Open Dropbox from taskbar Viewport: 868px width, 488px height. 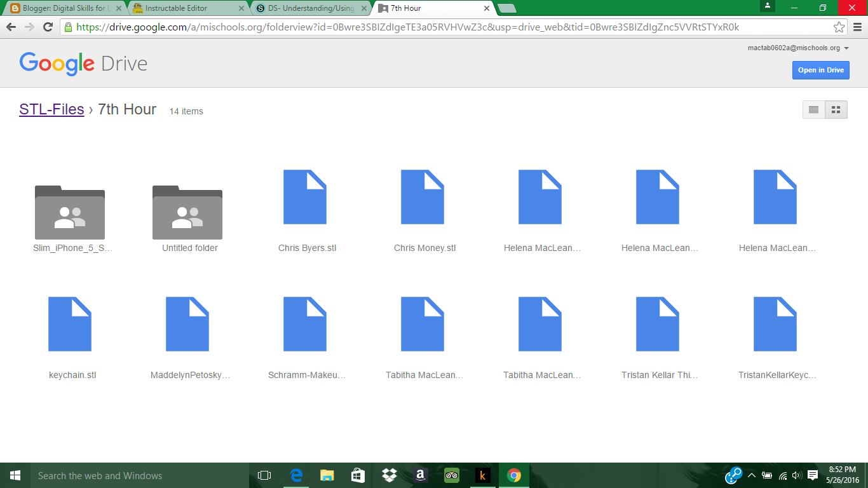389,475
